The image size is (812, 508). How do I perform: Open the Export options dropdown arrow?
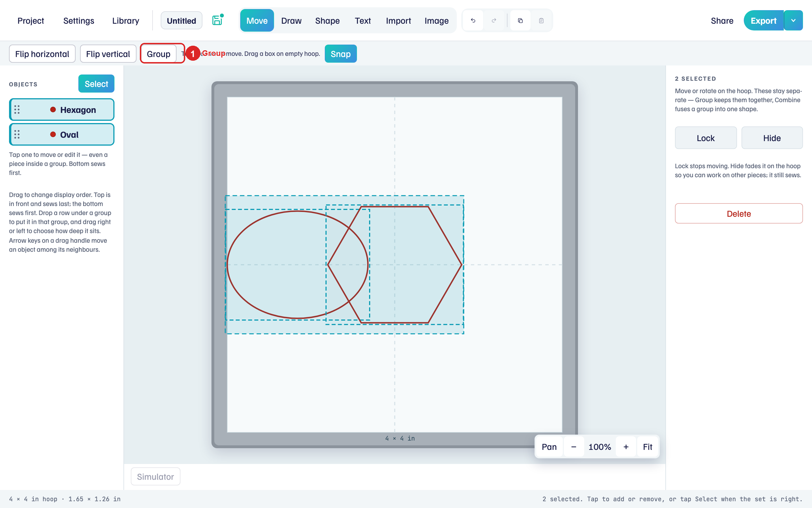coord(793,21)
